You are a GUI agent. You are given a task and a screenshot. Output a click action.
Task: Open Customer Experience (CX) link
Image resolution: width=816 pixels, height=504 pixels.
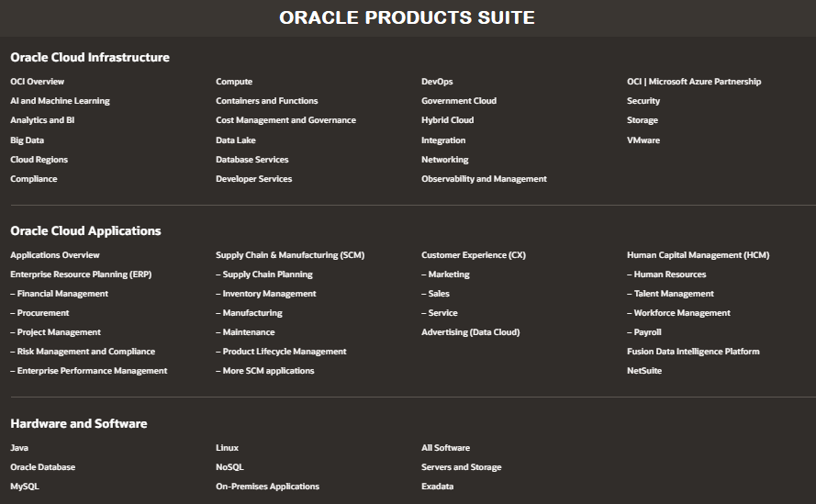click(473, 255)
